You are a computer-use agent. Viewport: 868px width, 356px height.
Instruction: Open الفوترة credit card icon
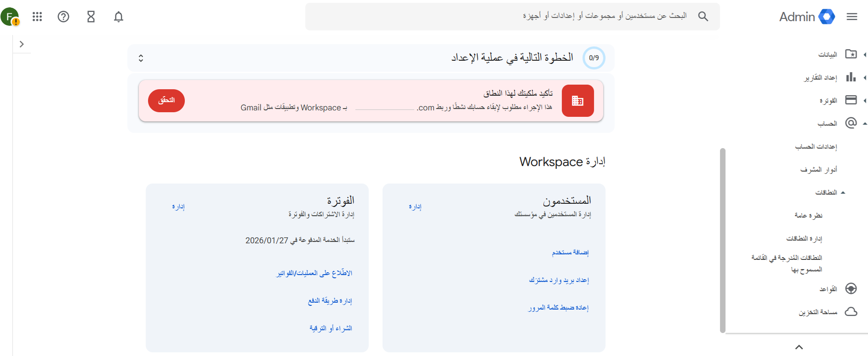coord(851,100)
